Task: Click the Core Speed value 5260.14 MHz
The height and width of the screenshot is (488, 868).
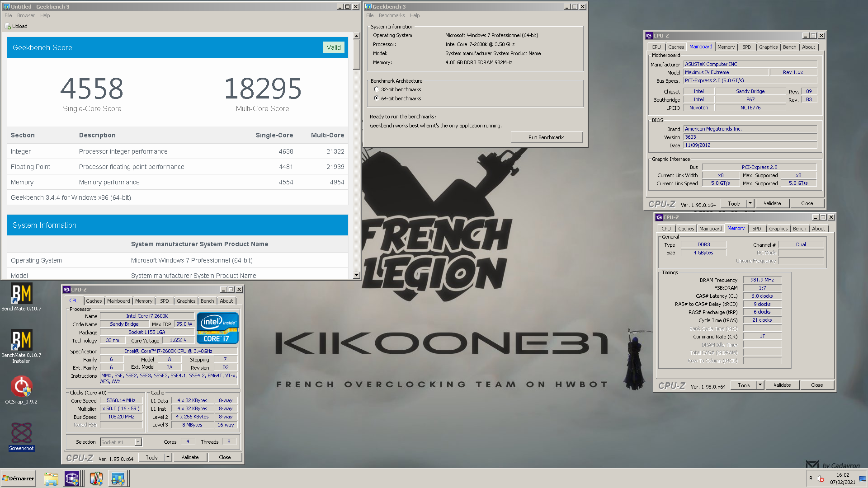Action: point(121,400)
